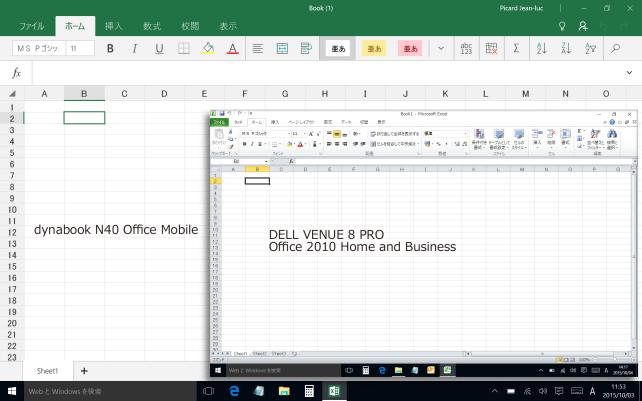This screenshot has height=401, width=642.
Task: Expand the formula bar with the chevron
Action: click(629, 73)
